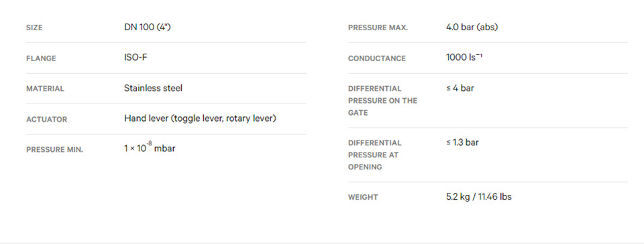644x244 pixels.
Task: Click the ISO-F flange value
Action: click(x=136, y=58)
